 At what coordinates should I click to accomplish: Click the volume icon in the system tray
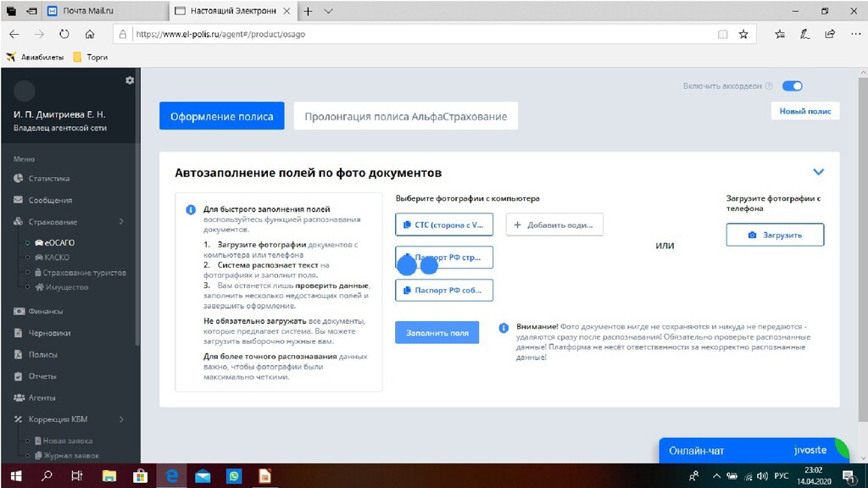[762, 476]
